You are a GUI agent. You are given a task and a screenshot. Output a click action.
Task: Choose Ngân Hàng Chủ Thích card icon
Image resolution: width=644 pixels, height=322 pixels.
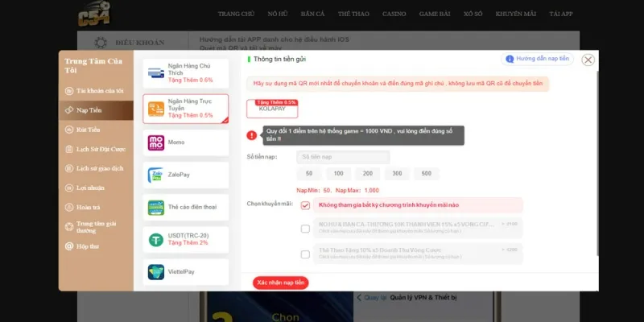coord(156,73)
